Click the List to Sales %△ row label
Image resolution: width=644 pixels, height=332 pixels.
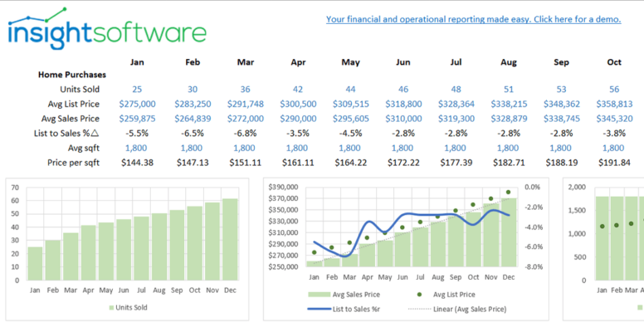coord(66,133)
